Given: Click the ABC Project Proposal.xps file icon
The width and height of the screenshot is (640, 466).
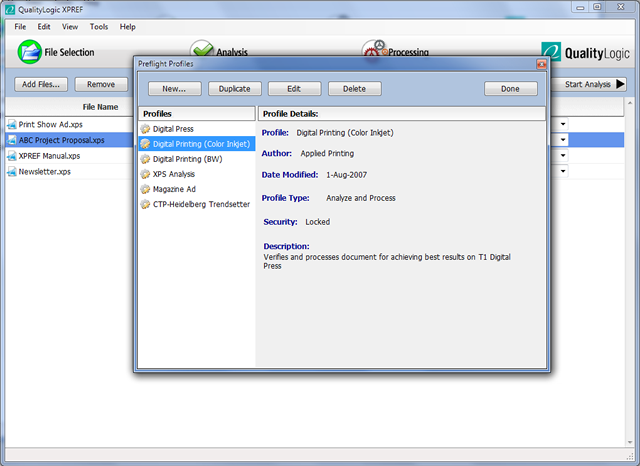Looking at the screenshot, I should [x=12, y=140].
